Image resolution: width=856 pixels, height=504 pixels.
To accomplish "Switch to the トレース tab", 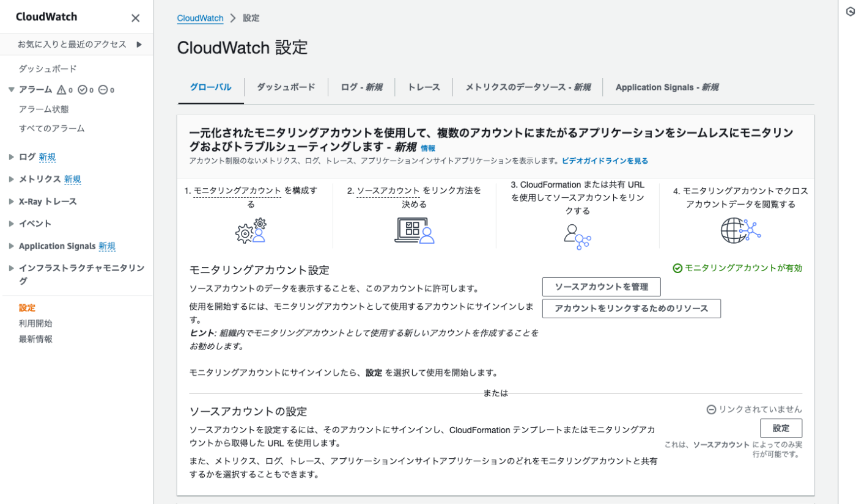I will (x=424, y=87).
